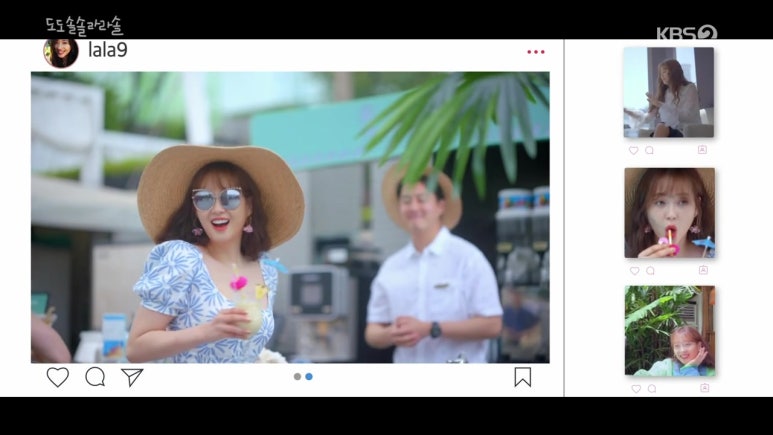
Task: Comment on the top thumbnail post
Action: 649,150
